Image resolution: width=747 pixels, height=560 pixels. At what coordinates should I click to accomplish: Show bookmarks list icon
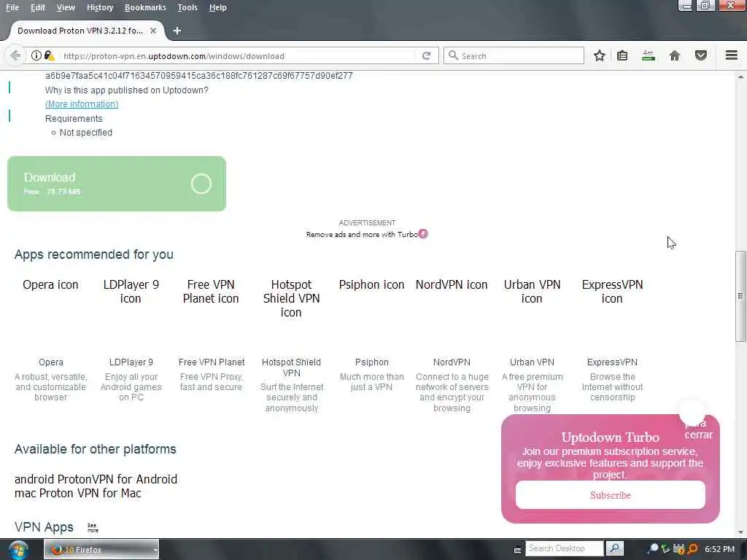[622, 55]
